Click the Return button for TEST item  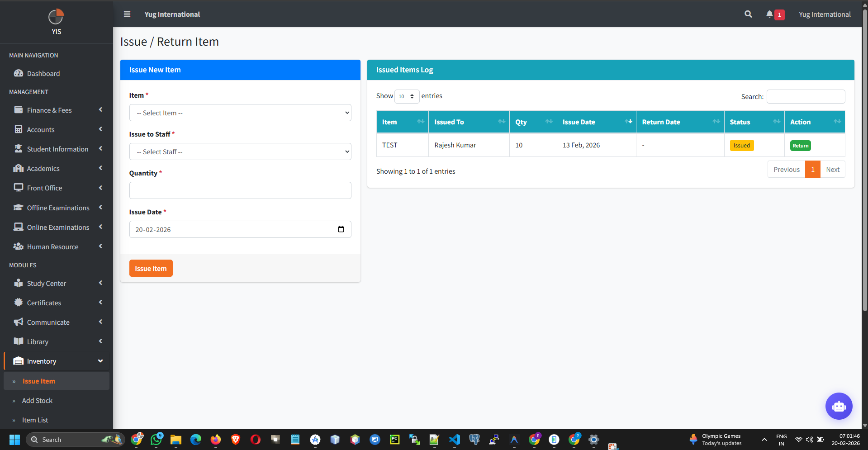click(x=800, y=145)
